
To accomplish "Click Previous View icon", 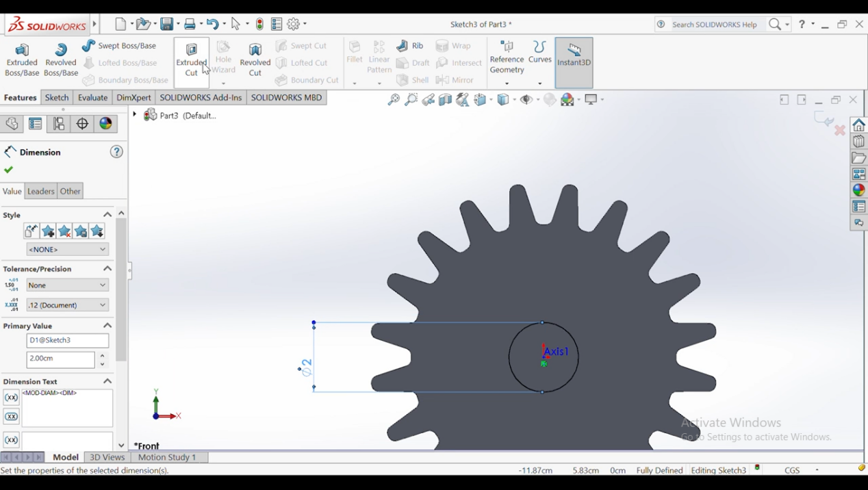I will pyautogui.click(x=429, y=100).
